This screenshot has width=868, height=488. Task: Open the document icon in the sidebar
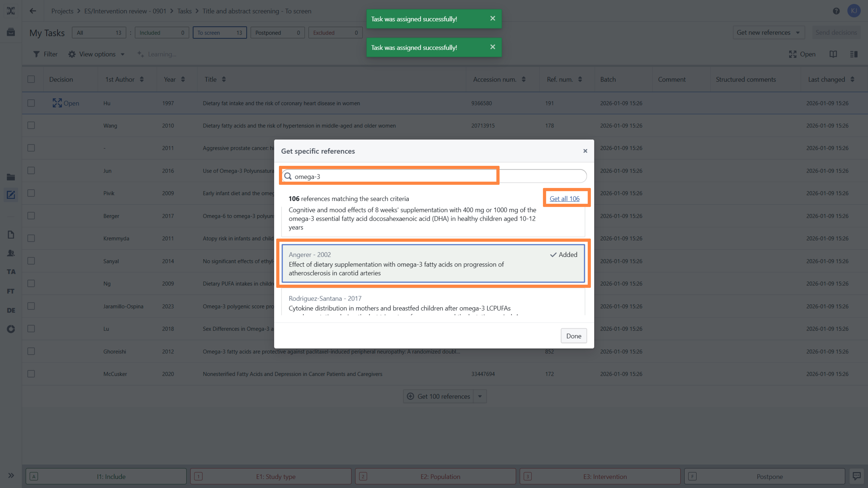(x=11, y=235)
